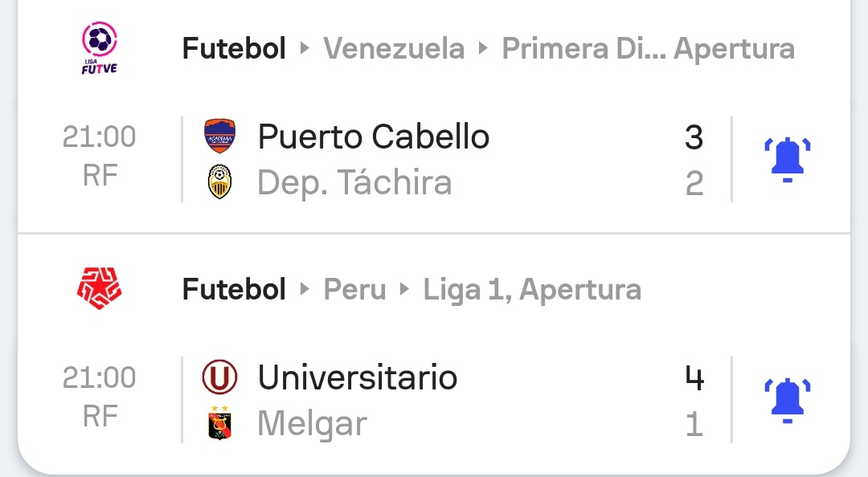Open the Puerto Cabello team name

coord(373,137)
